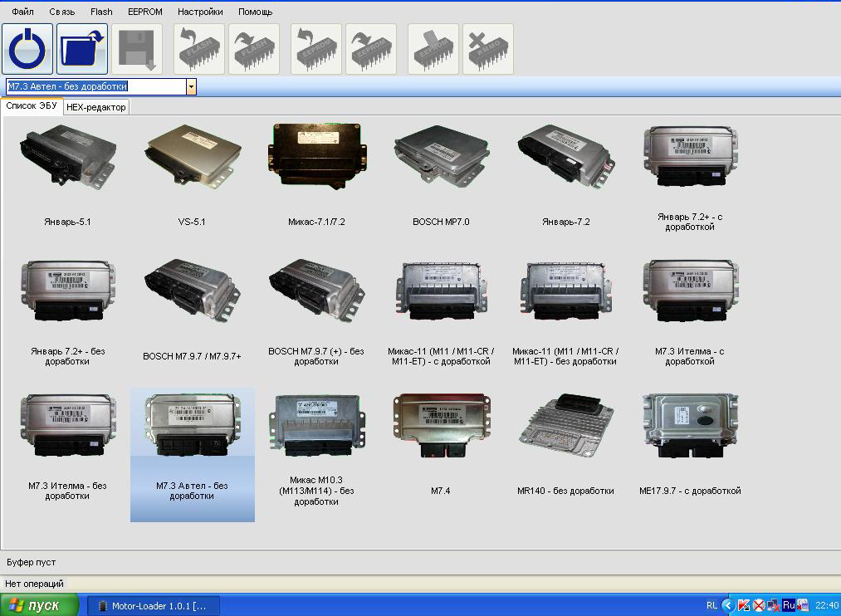
Task: Open the Помощь menu
Action: point(256,12)
